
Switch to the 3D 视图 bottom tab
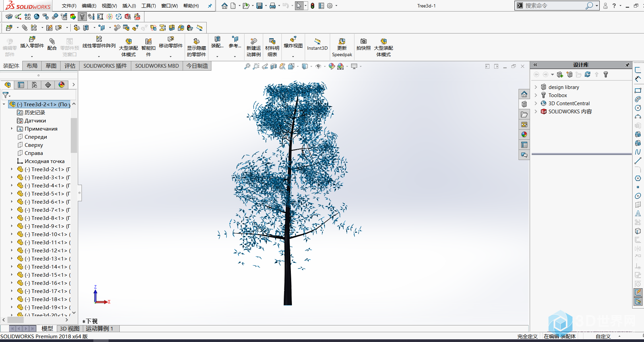[x=69, y=328]
